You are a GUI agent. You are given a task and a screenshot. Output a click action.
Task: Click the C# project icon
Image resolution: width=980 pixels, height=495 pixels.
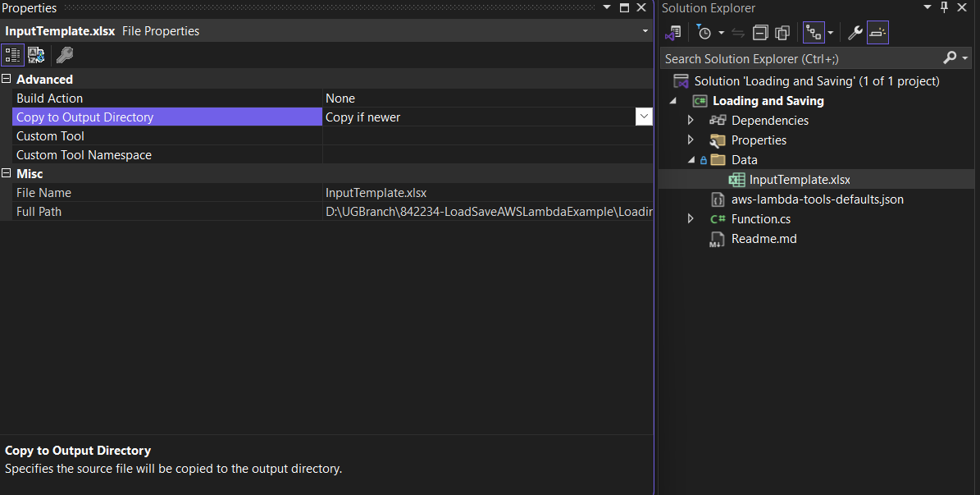(700, 101)
